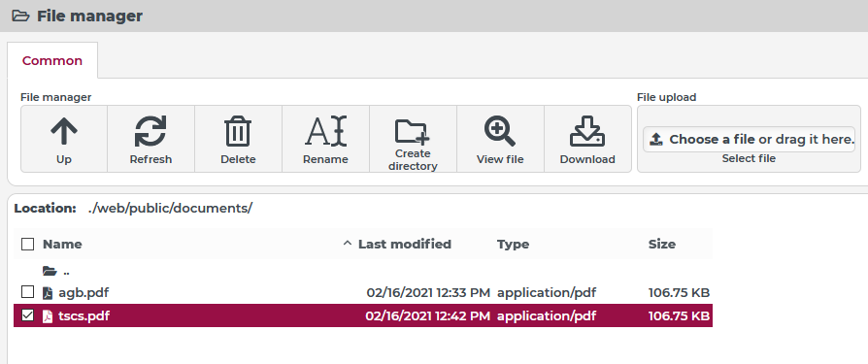Download the selected file
Screen dimensions: 868x364
(587, 139)
